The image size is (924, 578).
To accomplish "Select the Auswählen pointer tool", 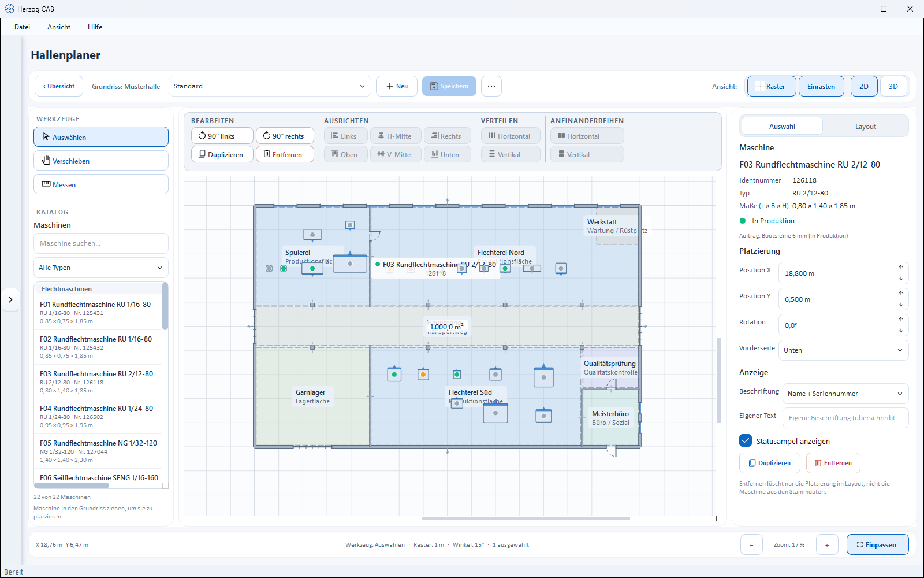I will pos(101,137).
